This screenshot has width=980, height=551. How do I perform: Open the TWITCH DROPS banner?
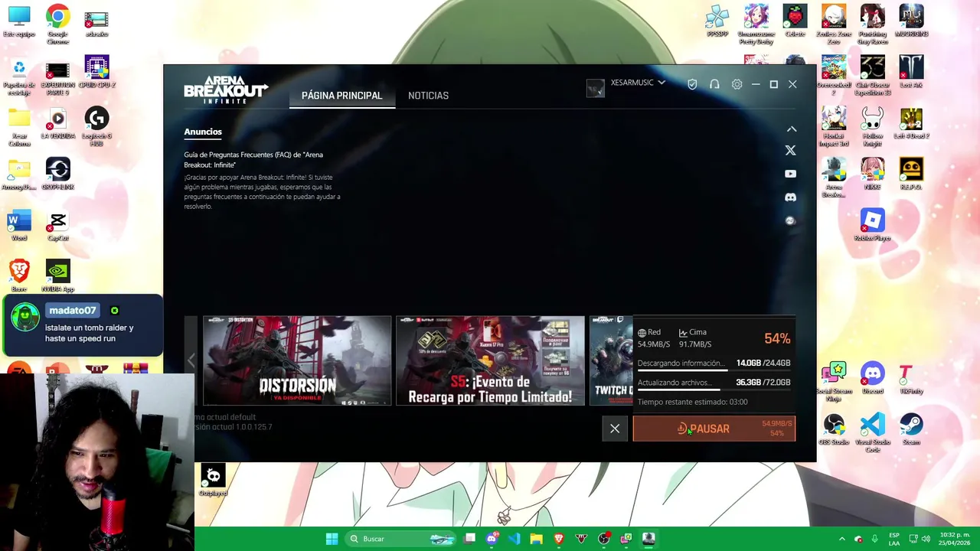(611, 360)
